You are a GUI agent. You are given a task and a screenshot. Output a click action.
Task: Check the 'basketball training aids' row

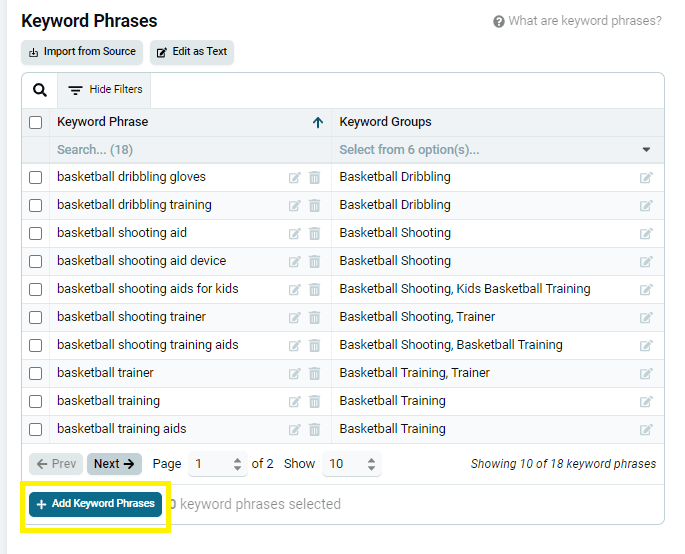pyautogui.click(x=36, y=429)
